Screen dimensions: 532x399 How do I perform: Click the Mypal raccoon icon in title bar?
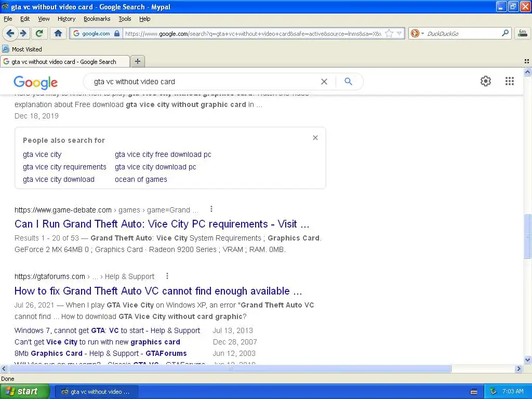(x=5, y=6)
